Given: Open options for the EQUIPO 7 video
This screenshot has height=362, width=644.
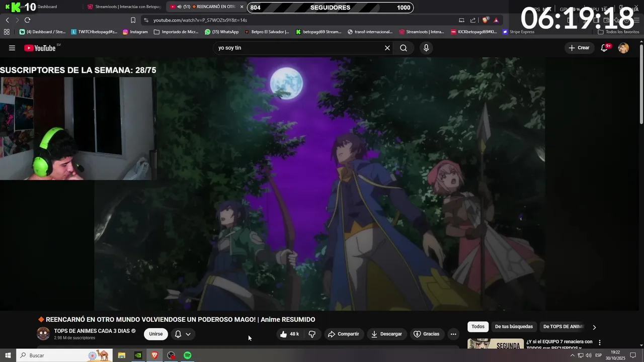Looking at the screenshot, I should pyautogui.click(x=599, y=342).
